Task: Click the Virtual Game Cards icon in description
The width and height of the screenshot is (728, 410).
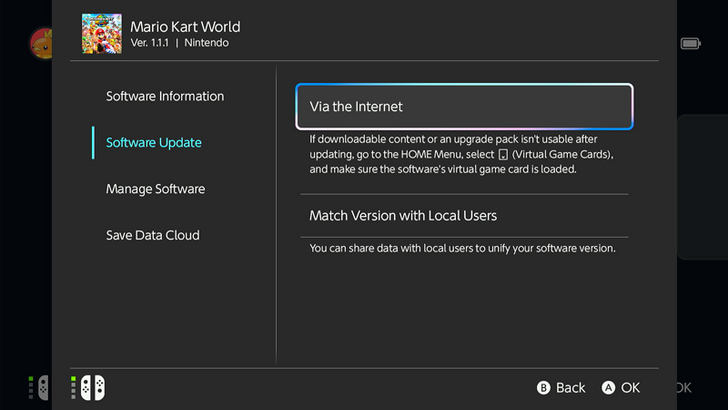Action: [503, 154]
